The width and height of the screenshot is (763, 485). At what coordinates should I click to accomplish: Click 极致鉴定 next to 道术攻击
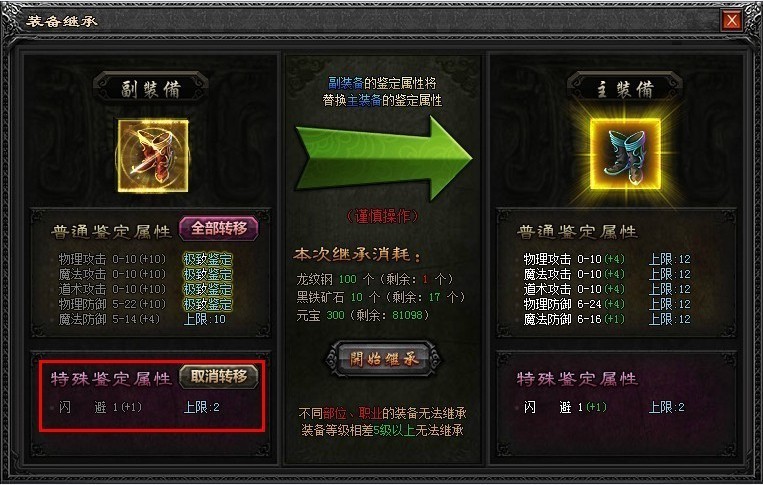pos(207,289)
